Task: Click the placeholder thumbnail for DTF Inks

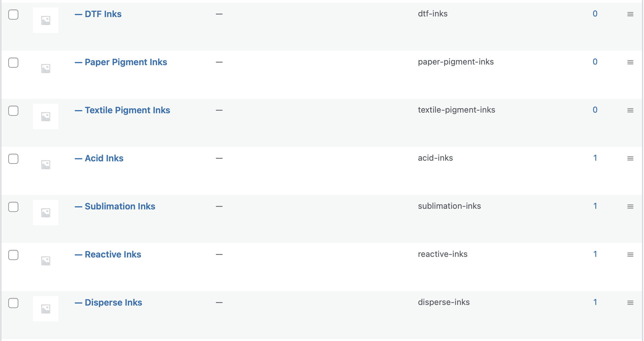Action: pyautogui.click(x=46, y=20)
